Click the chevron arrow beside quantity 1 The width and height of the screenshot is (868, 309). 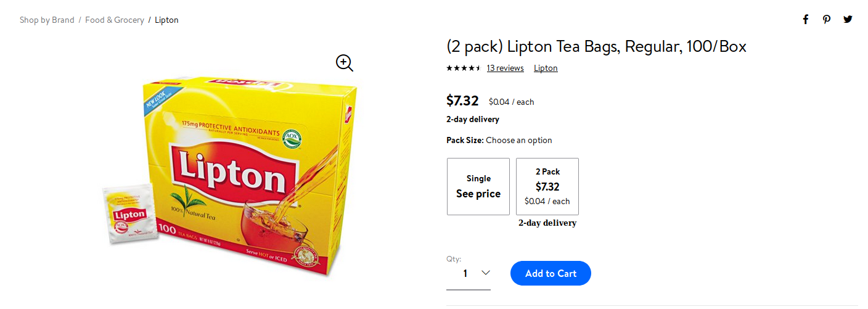[485, 273]
